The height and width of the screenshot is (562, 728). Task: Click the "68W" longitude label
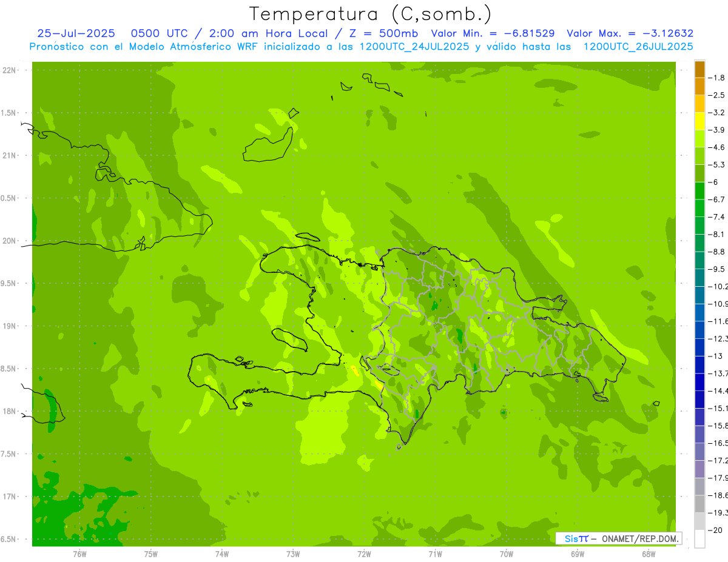[x=649, y=554]
